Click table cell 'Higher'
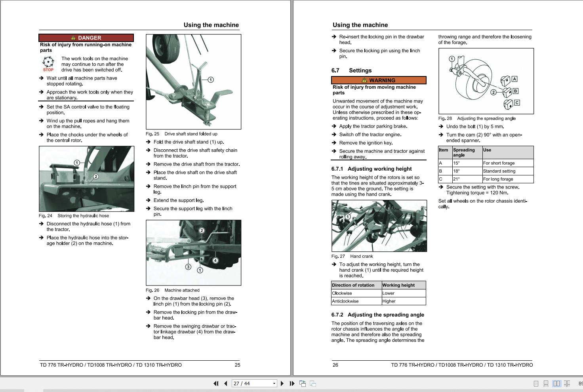The image size is (583, 392). [404, 301]
